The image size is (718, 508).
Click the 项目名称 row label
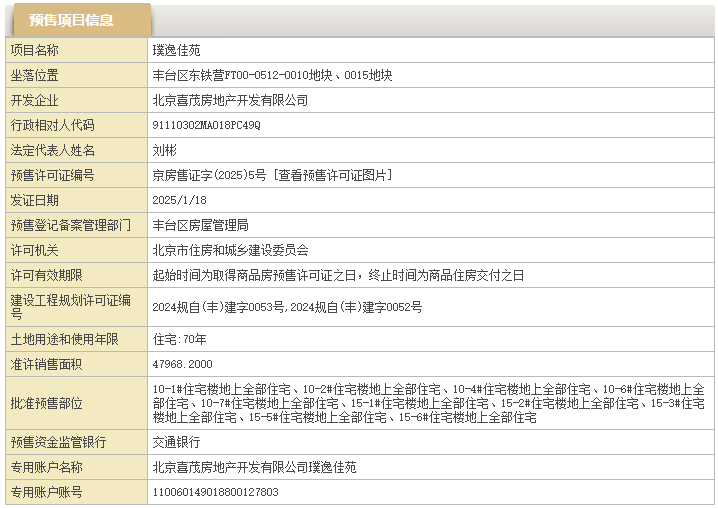point(35,50)
